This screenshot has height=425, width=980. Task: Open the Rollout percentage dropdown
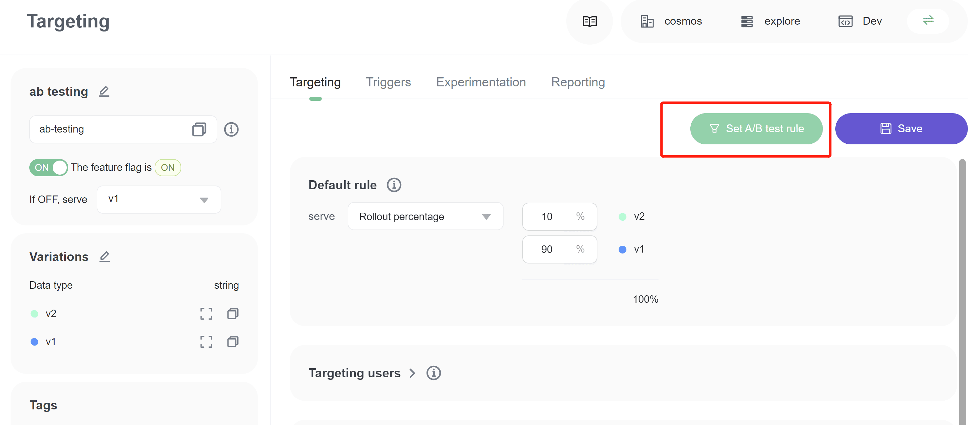(425, 216)
